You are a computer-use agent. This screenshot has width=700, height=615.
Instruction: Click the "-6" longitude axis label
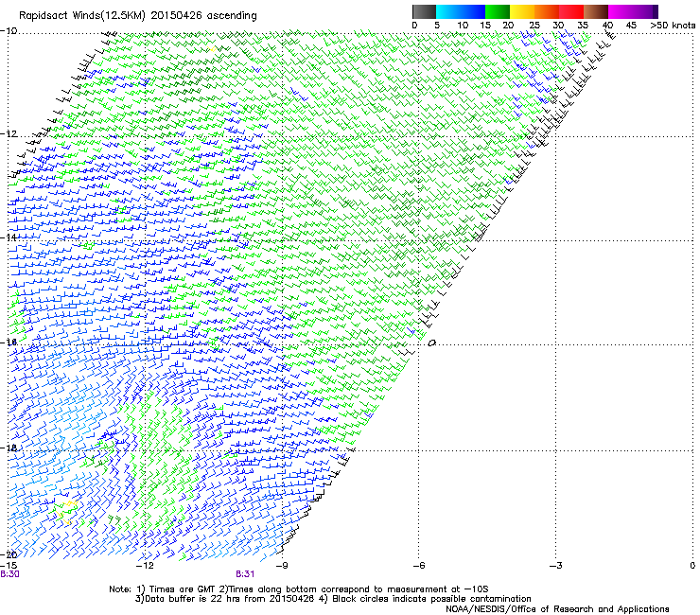click(x=419, y=566)
